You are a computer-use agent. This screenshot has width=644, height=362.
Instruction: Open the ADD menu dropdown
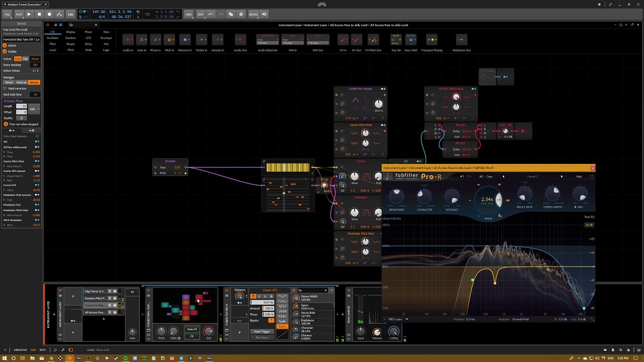tap(189, 14)
